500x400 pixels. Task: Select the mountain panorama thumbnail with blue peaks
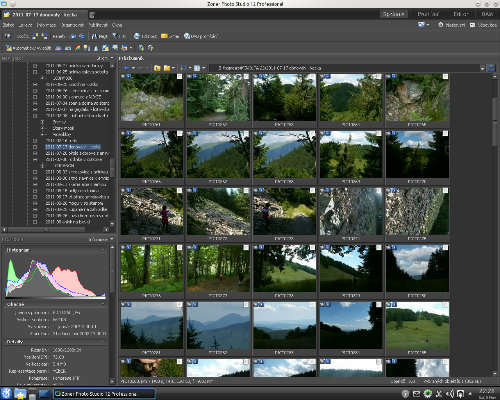[218, 325]
